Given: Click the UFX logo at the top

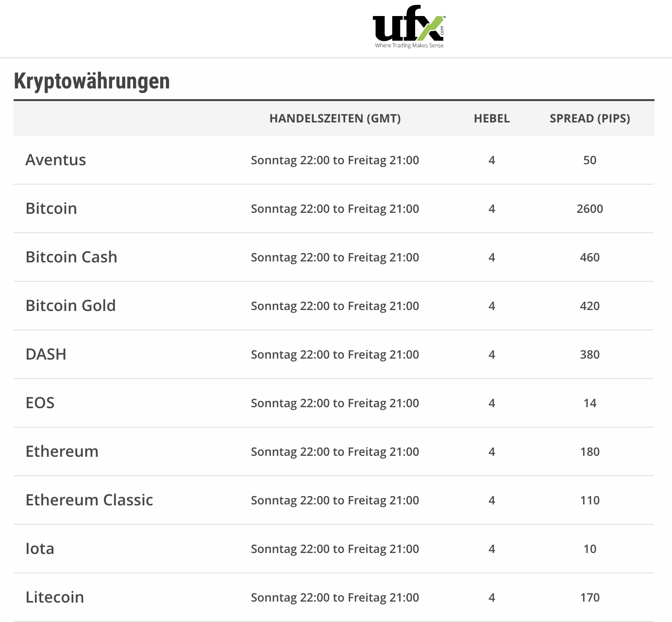Looking at the screenshot, I should (x=409, y=27).
